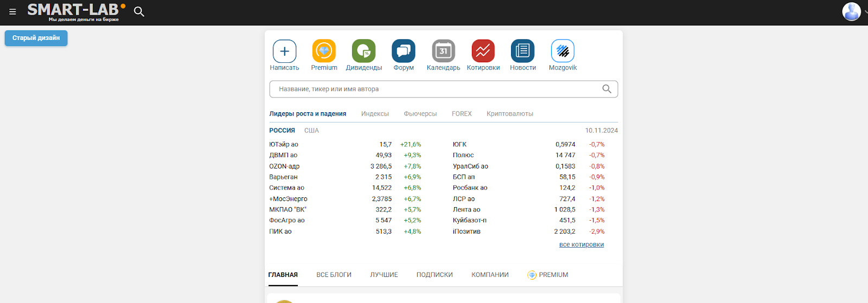Open the hamburger menu icon
The width and height of the screenshot is (868, 303).
tap(12, 11)
